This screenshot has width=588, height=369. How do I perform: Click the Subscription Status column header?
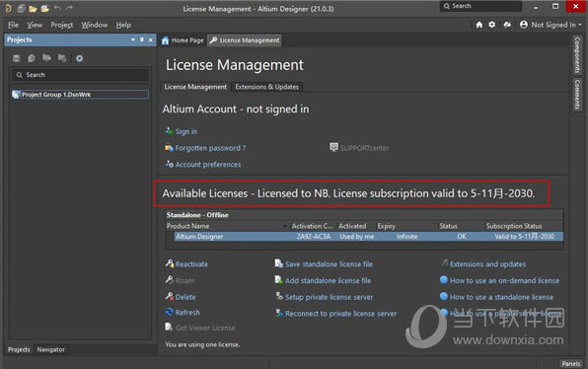(x=514, y=226)
